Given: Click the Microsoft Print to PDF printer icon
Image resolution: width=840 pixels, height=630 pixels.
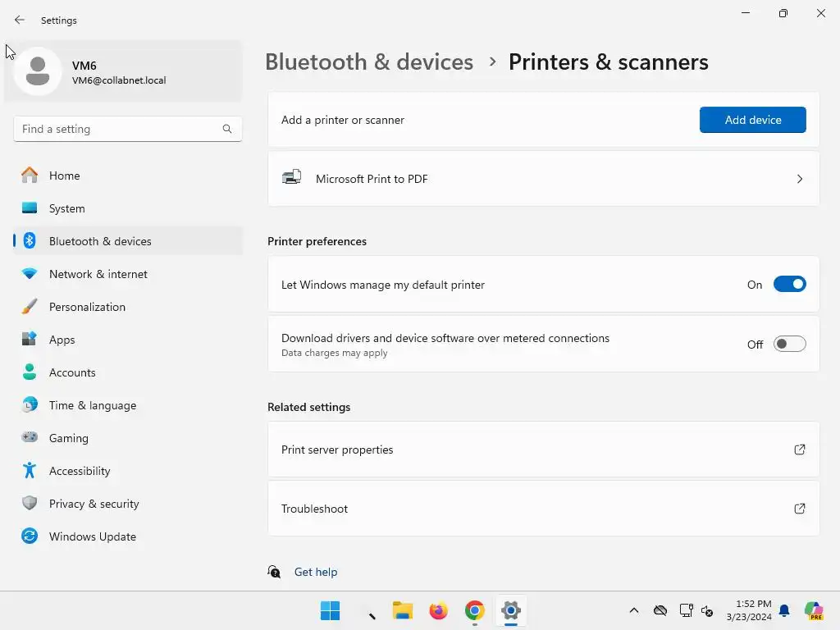Looking at the screenshot, I should click(291, 177).
